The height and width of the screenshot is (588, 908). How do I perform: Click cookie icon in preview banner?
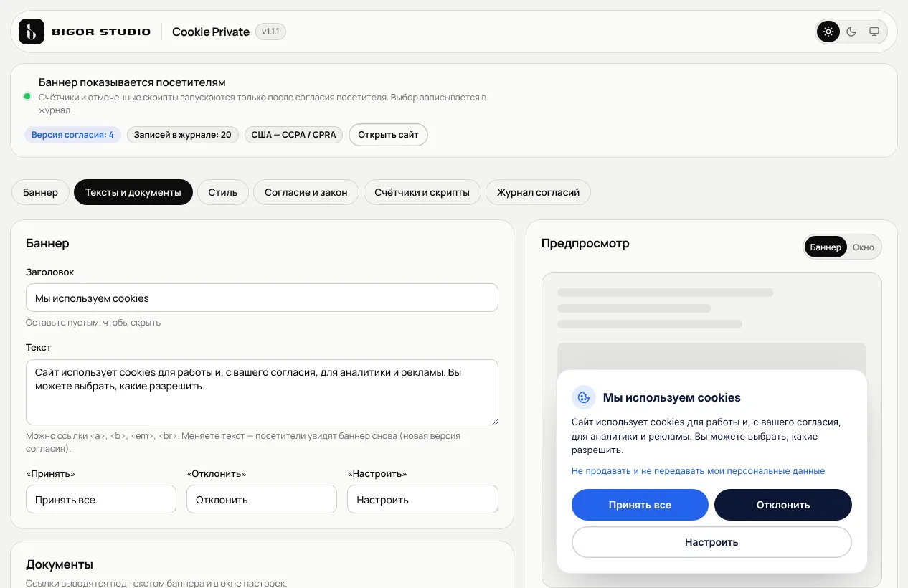[x=584, y=397]
